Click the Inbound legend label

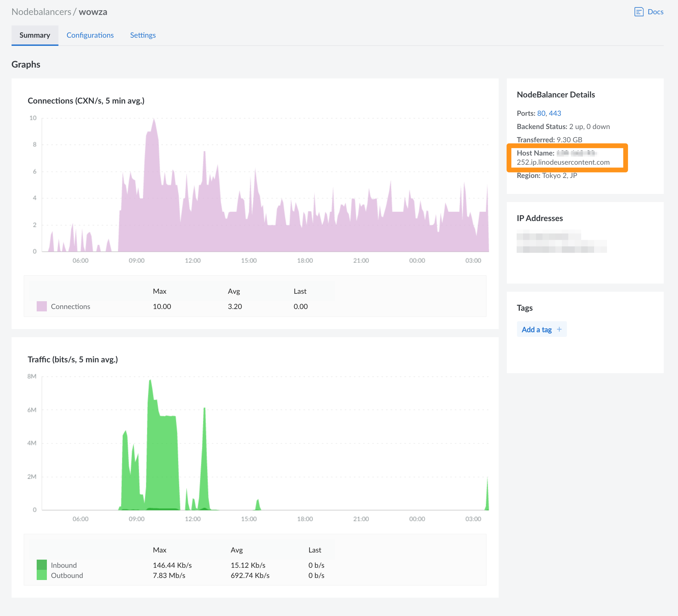(x=64, y=565)
